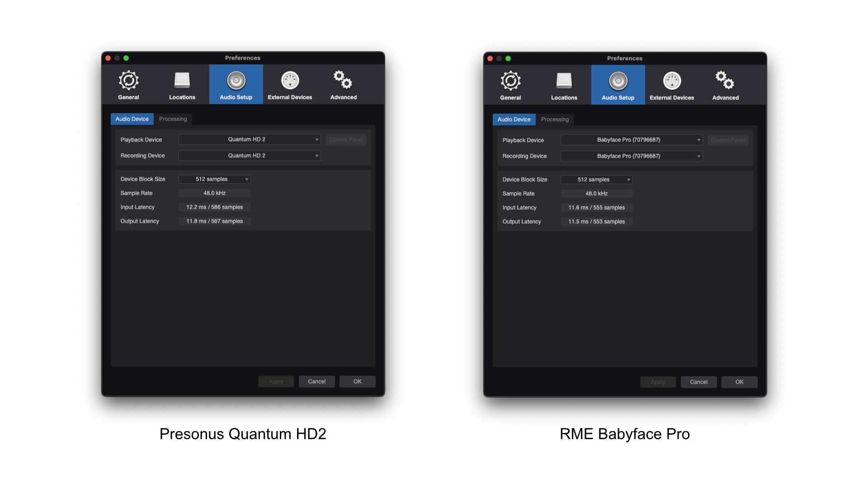Open 512 samples dropdown in Babyface window
The height and width of the screenshot is (488, 868).
(596, 180)
